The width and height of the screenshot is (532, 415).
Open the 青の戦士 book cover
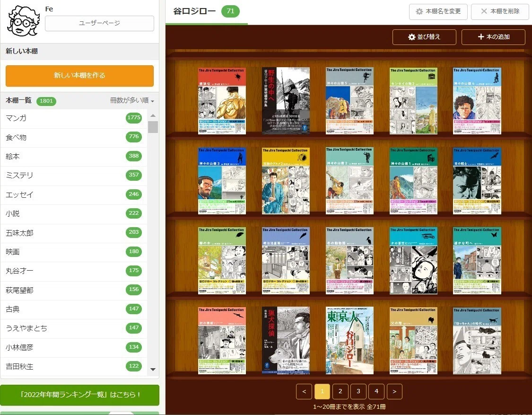[477, 181]
